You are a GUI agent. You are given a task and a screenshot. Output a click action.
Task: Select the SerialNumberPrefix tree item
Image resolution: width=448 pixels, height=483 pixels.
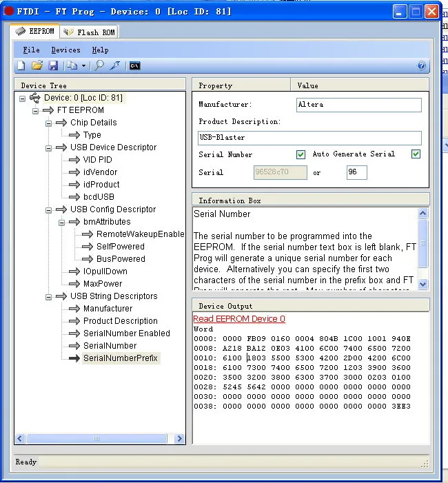tap(120, 358)
